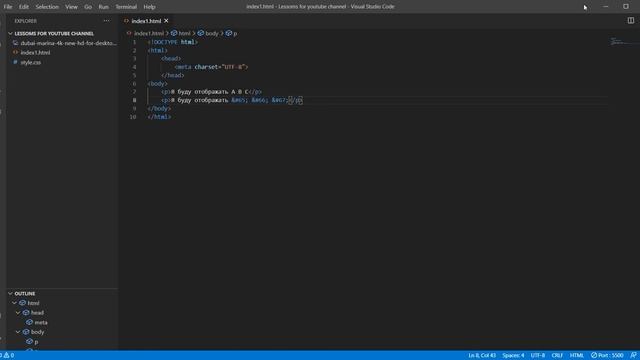640x360 pixels.
Task: Click UTF-8 encoding in status bar
Action: click(x=538, y=356)
